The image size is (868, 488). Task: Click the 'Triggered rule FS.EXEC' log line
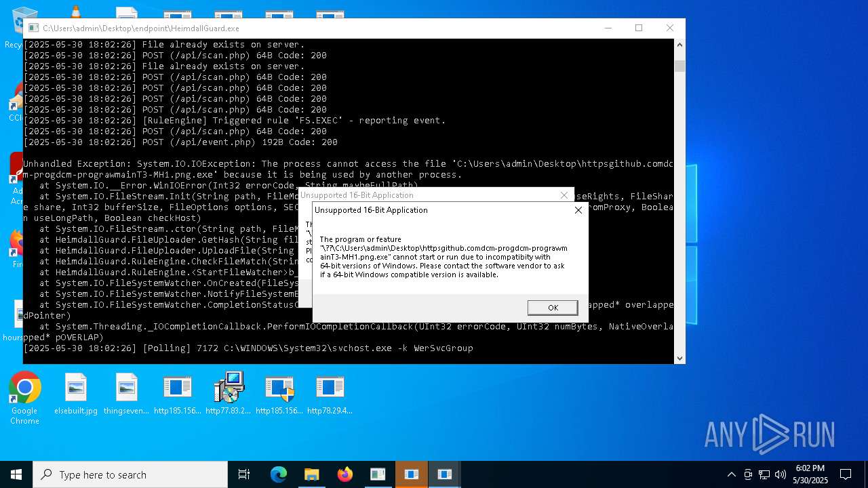click(x=235, y=121)
